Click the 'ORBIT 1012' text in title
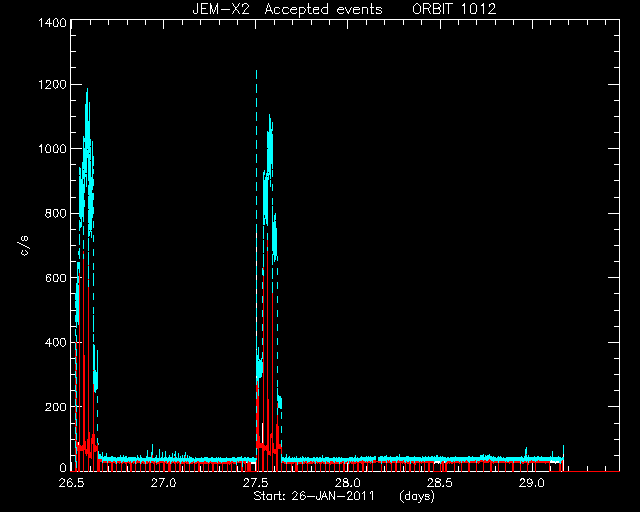 click(454, 9)
